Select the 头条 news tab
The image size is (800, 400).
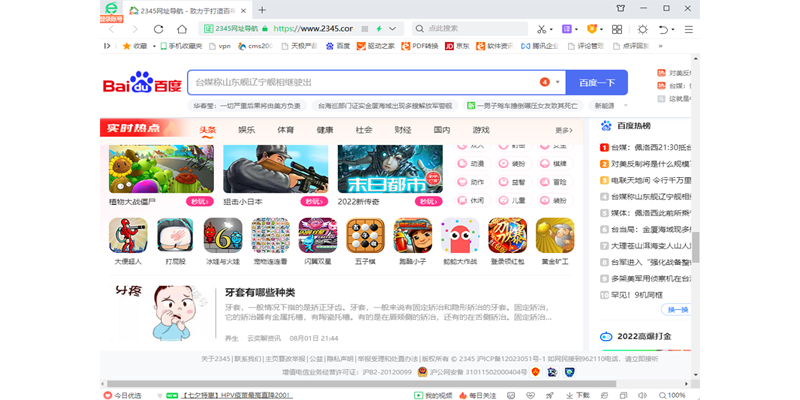point(207,130)
